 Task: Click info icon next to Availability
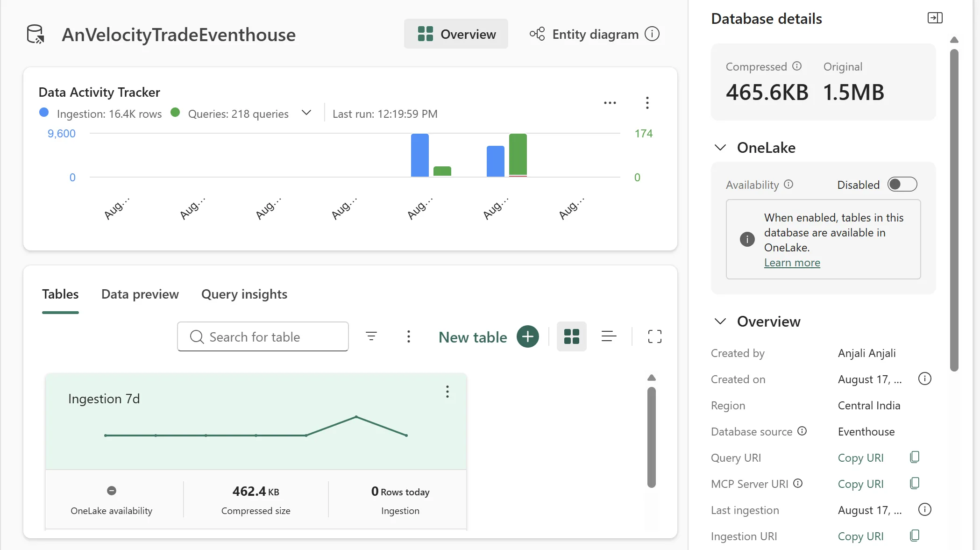pyautogui.click(x=788, y=185)
